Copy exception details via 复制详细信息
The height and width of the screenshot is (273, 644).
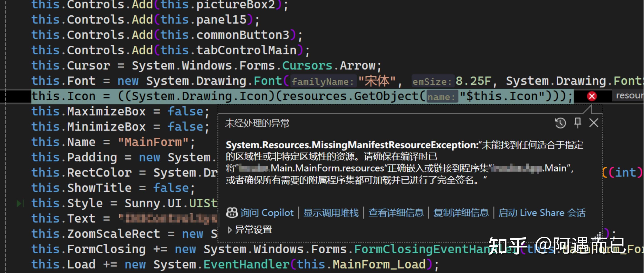click(461, 213)
